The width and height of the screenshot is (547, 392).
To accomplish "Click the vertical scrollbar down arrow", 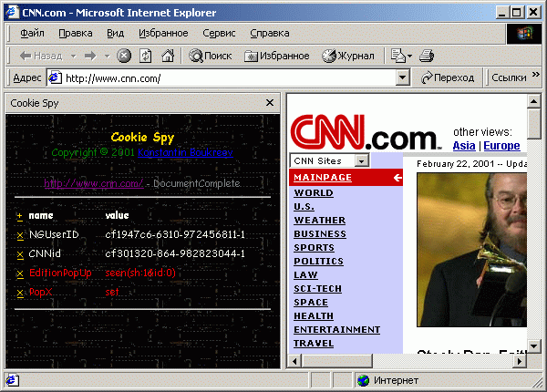I will (533, 346).
